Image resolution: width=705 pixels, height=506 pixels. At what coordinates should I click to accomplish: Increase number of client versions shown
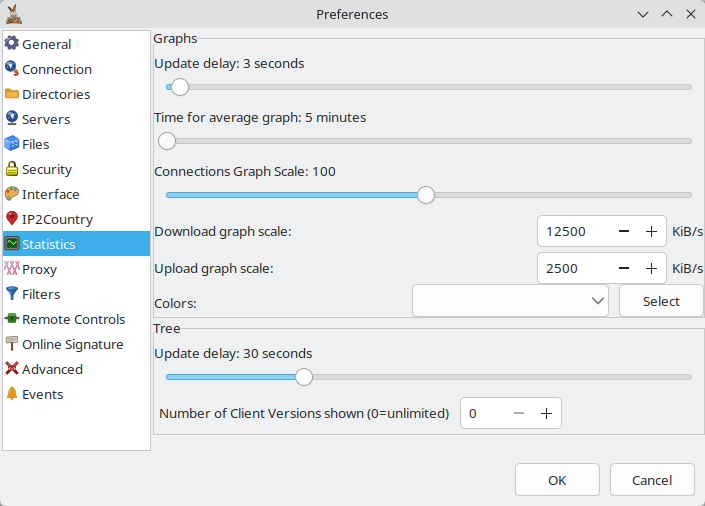click(546, 413)
